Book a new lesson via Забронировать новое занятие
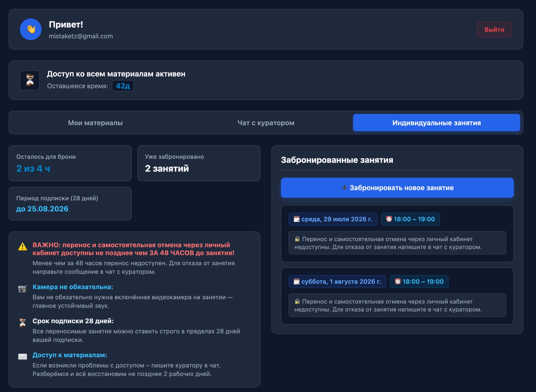This screenshot has width=536, height=392. (397, 188)
